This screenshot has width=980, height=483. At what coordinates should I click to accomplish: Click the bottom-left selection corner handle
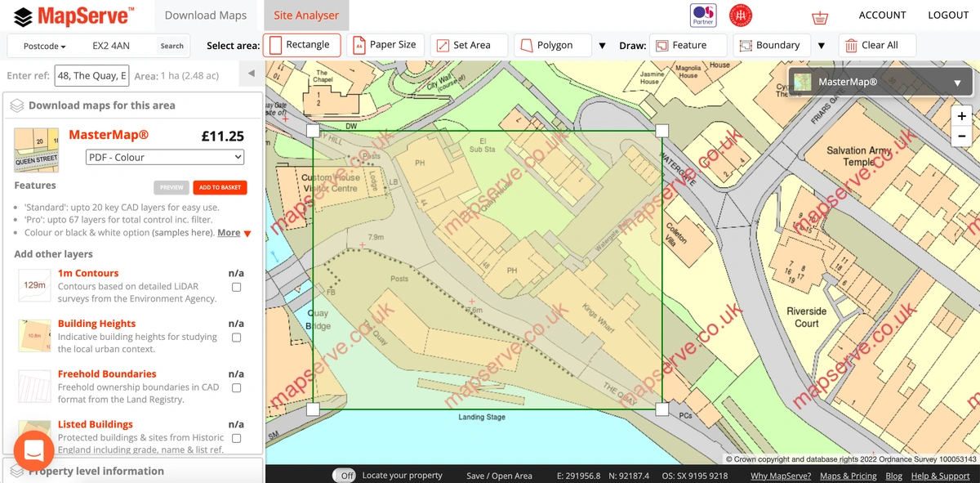click(313, 409)
